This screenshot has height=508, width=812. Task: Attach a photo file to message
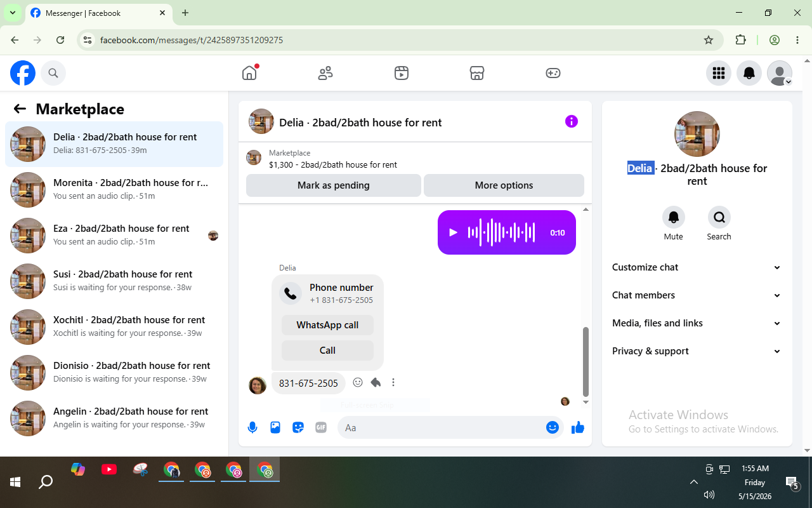[275, 427]
